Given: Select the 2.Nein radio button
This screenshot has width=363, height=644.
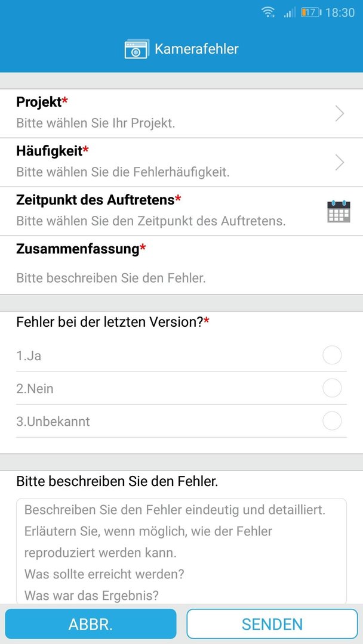Looking at the screenshot, I should [x=332, y=388].
